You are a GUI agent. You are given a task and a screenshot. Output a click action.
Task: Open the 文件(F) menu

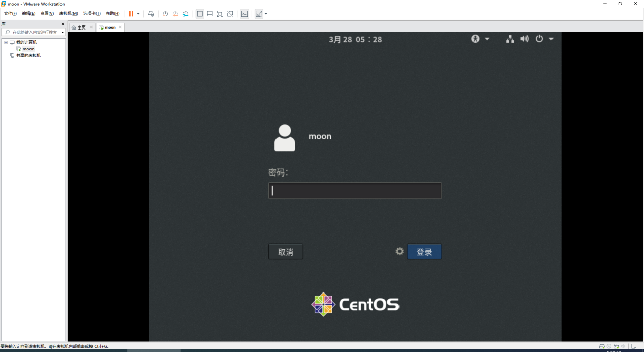tap(10, 14)
